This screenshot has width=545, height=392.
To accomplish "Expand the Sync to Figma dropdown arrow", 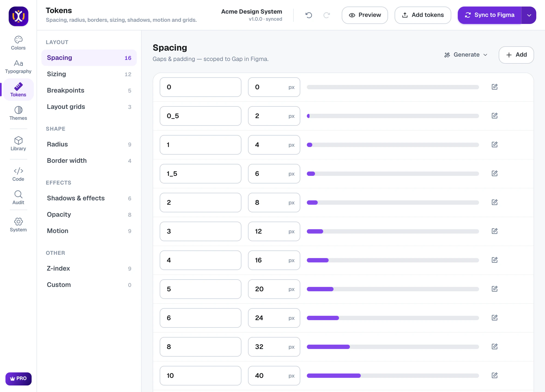I will 529,15.
